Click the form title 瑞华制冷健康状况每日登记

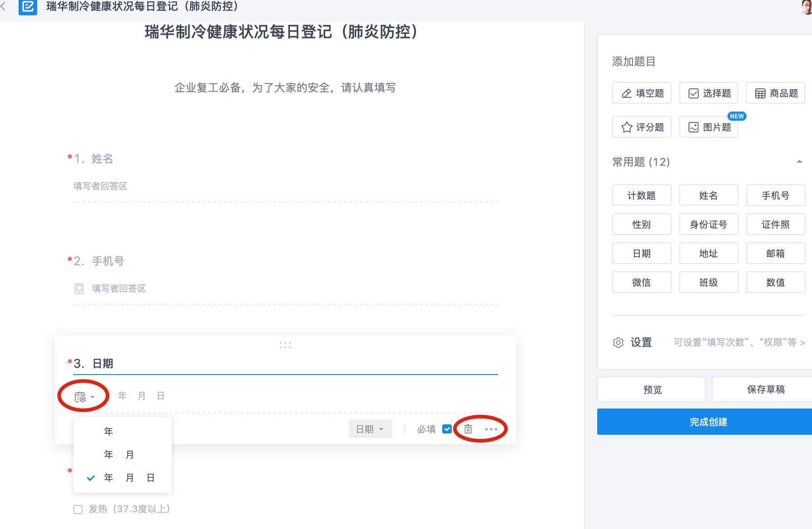pyautogui.click(x=281, y=32)
